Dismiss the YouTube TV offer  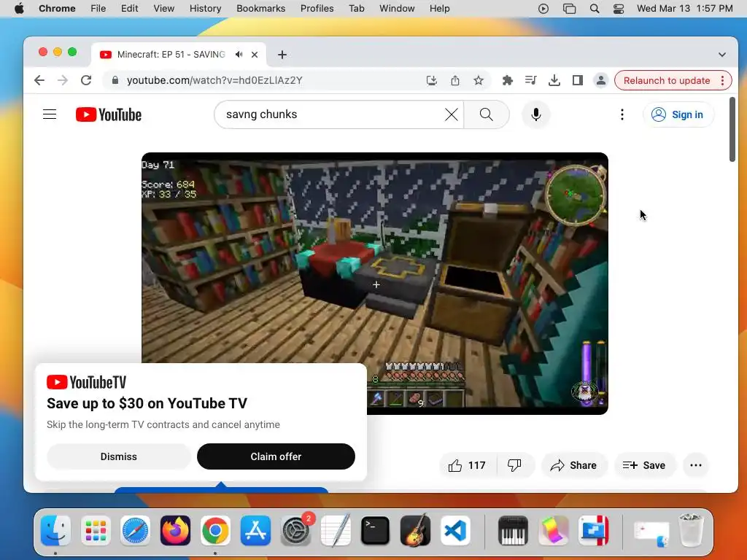[x=119, y=456]
